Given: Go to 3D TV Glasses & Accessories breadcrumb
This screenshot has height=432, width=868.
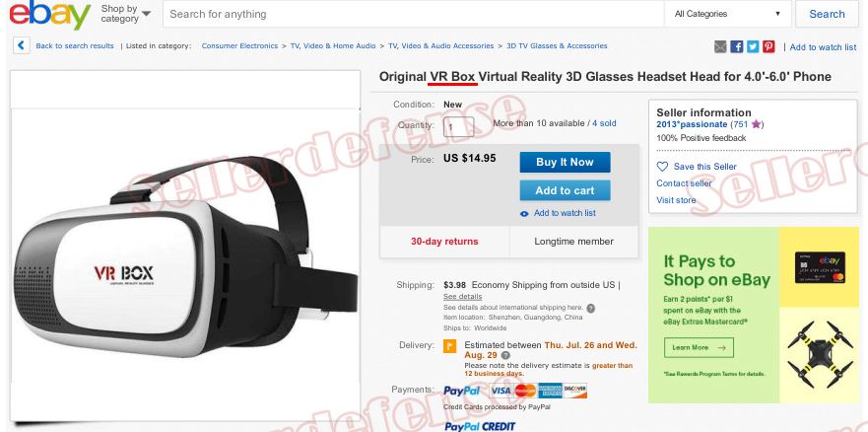Looking at the screenshot, I should 557,46.
